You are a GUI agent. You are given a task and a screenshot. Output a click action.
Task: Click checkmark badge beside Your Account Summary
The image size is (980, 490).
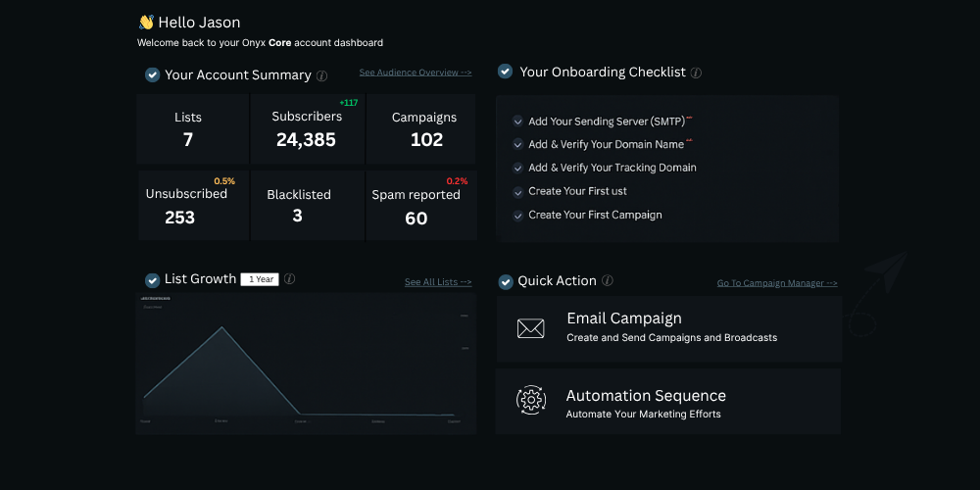coord(152,74)
